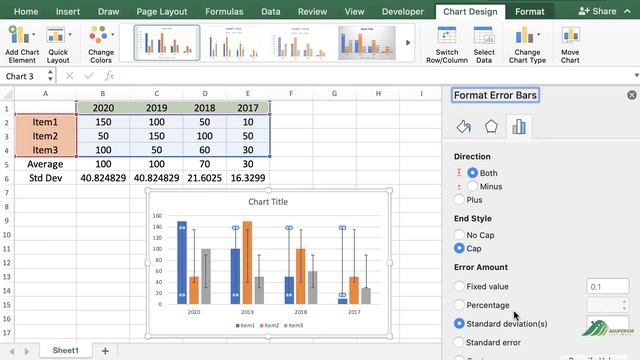The height and width of the screenshot is (360, 640).
Task: Select column B header
Action: click(x=103, y=94)
